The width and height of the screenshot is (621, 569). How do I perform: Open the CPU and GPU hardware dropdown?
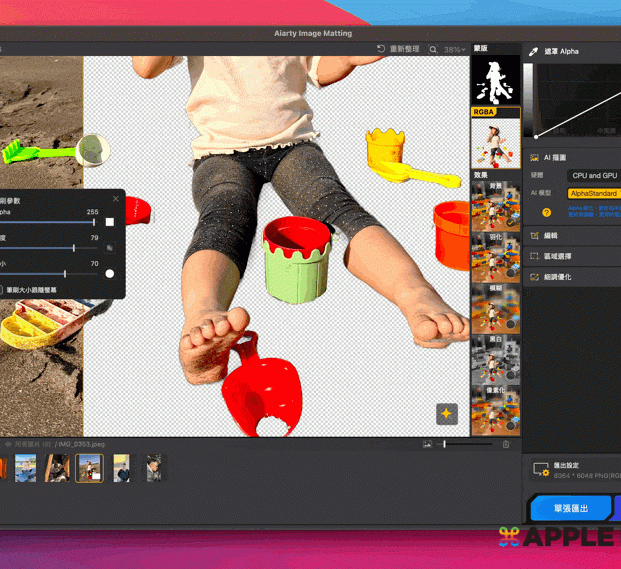coord(594,175)
